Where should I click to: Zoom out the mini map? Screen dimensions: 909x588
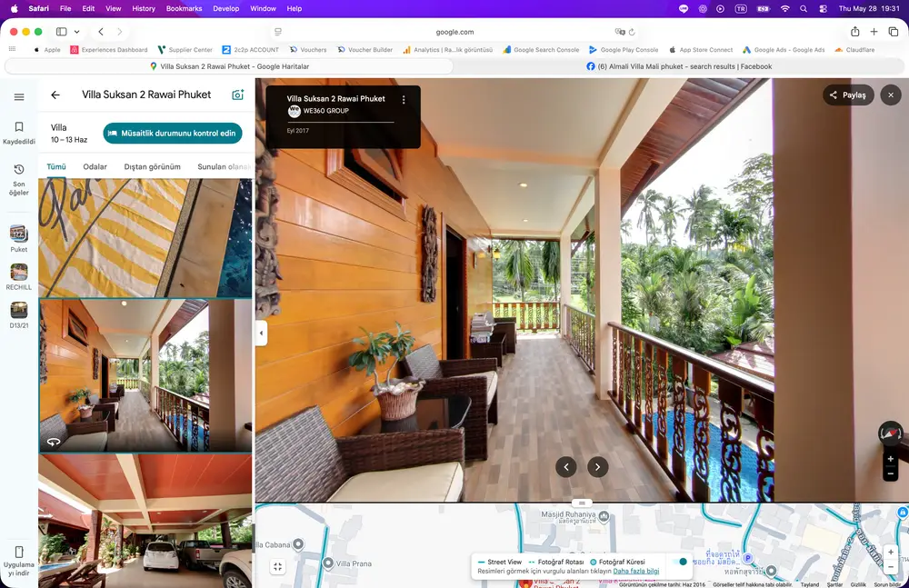click(891, 566)
